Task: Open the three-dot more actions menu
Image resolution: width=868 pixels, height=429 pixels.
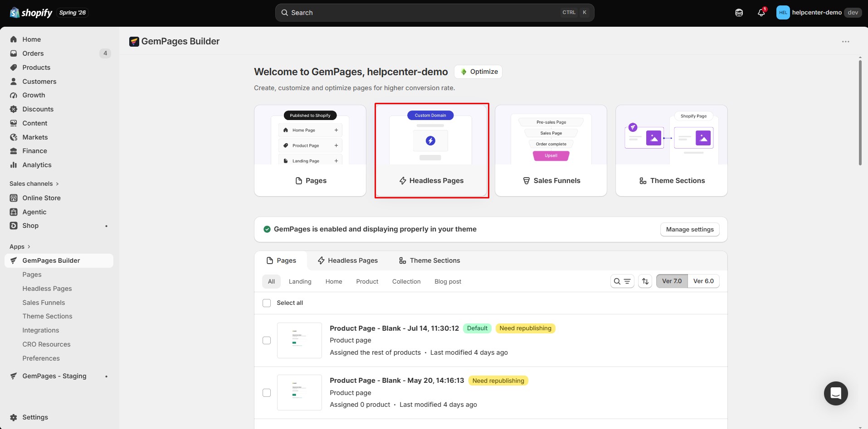Action: [845, 42]
